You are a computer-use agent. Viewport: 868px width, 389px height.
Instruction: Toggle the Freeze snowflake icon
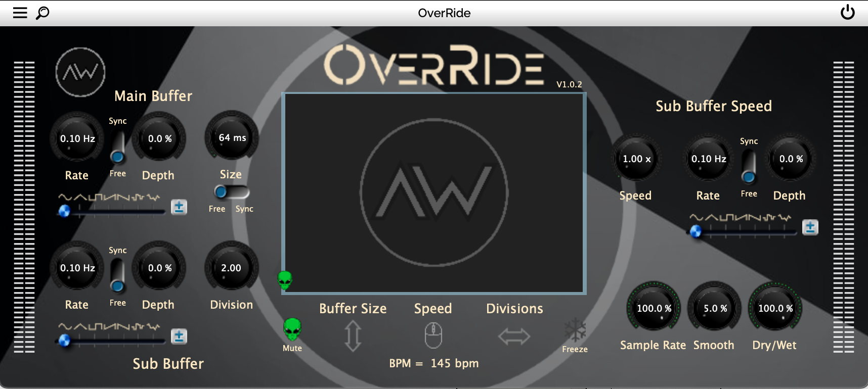(575, 330)
